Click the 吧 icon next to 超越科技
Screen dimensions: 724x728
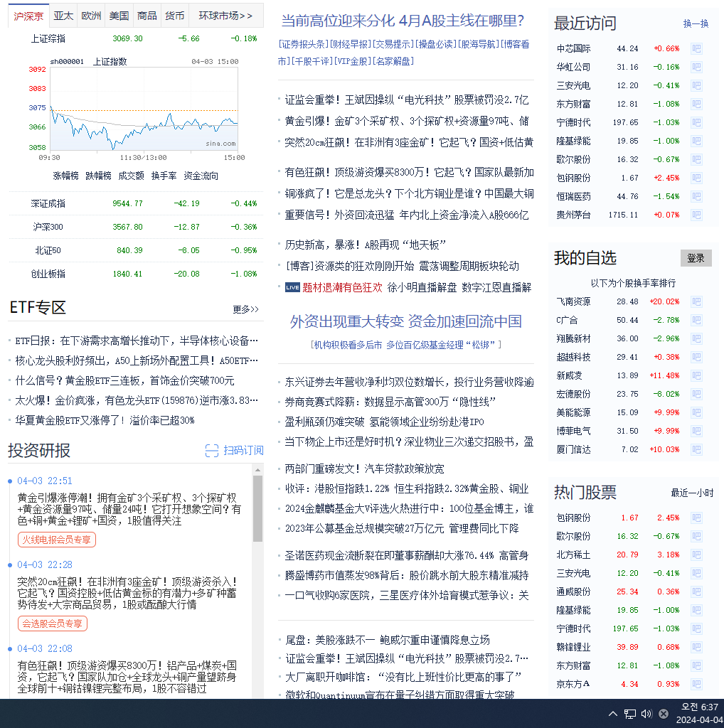click(696, 357)
